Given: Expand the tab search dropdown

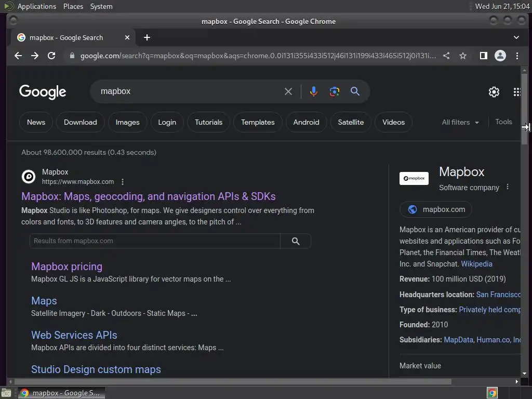Looking at the screenshot, I should [x=516, y=37].
